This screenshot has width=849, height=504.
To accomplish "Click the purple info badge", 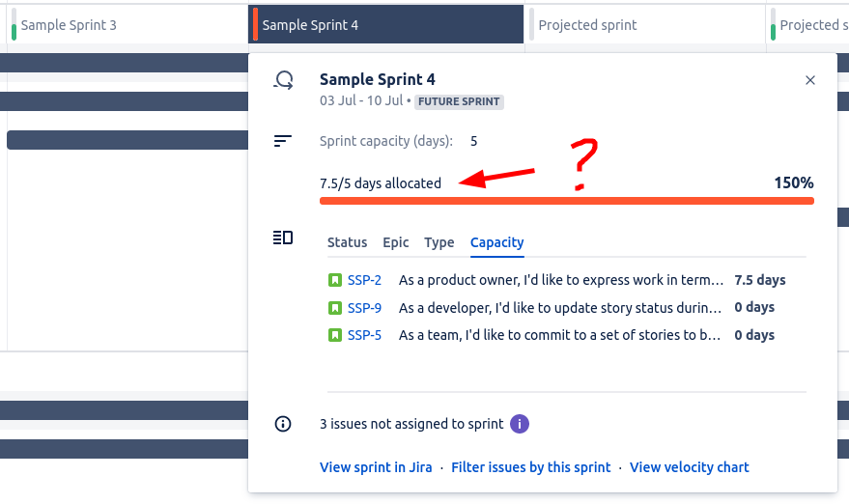I will pyautogui.click(x=520, y=424).
